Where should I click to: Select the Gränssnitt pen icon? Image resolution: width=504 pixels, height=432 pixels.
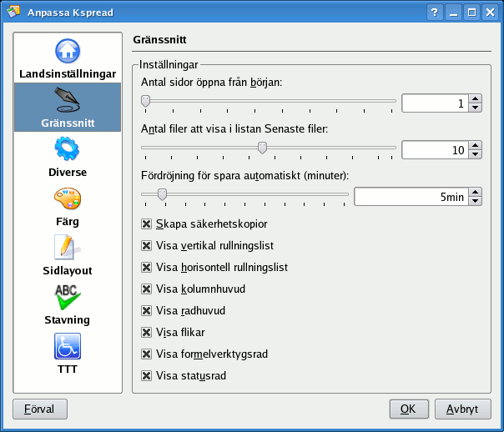pos(67,101)
